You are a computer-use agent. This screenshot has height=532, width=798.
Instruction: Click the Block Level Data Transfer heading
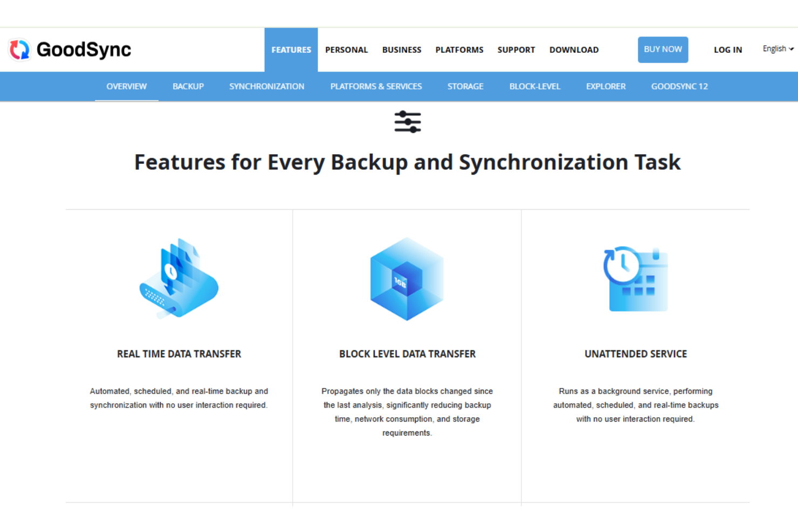click(x=407, y=354)
